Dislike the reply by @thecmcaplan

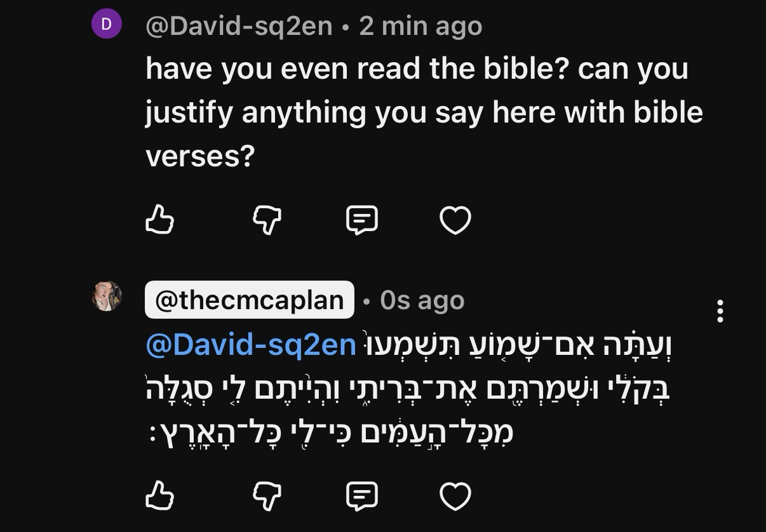[267, 496]
